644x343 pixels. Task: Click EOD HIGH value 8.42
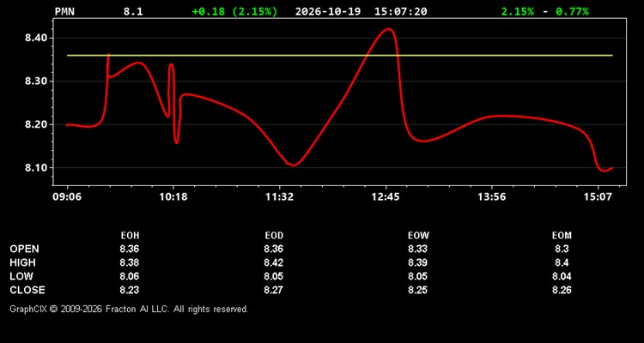[274, 262]
